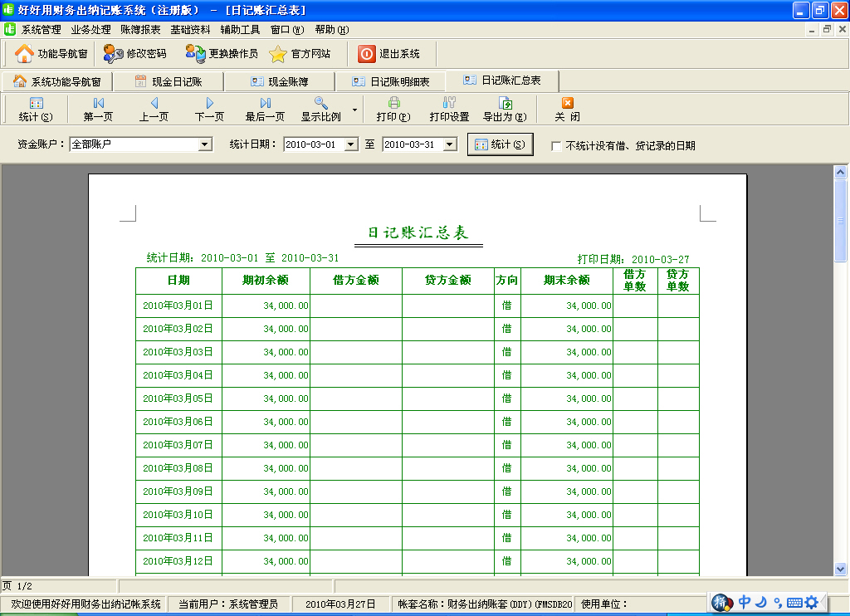Open 修改密码 password tool
This screenshot has width=850, height=616.
pos(114,54)
